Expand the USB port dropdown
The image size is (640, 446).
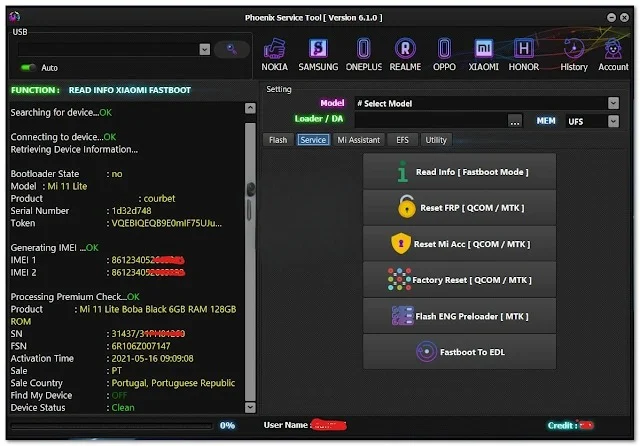[204, 49]
